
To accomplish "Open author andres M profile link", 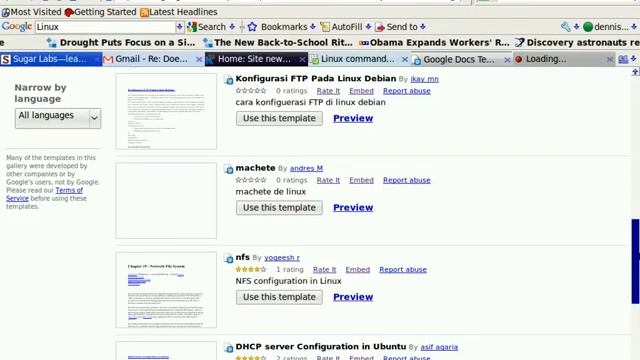I will tap(307, 169).
